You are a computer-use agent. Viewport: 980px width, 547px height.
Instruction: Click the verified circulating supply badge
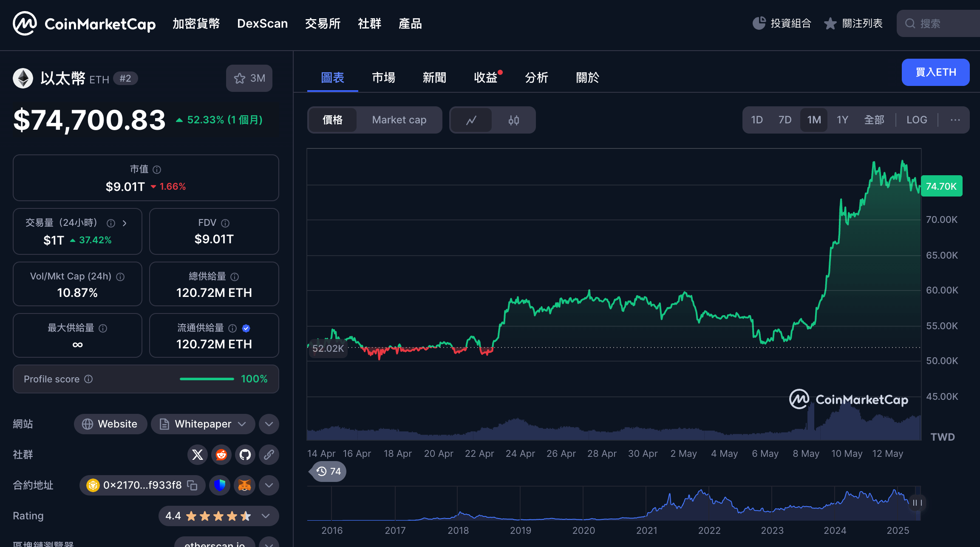pos(246,328)
